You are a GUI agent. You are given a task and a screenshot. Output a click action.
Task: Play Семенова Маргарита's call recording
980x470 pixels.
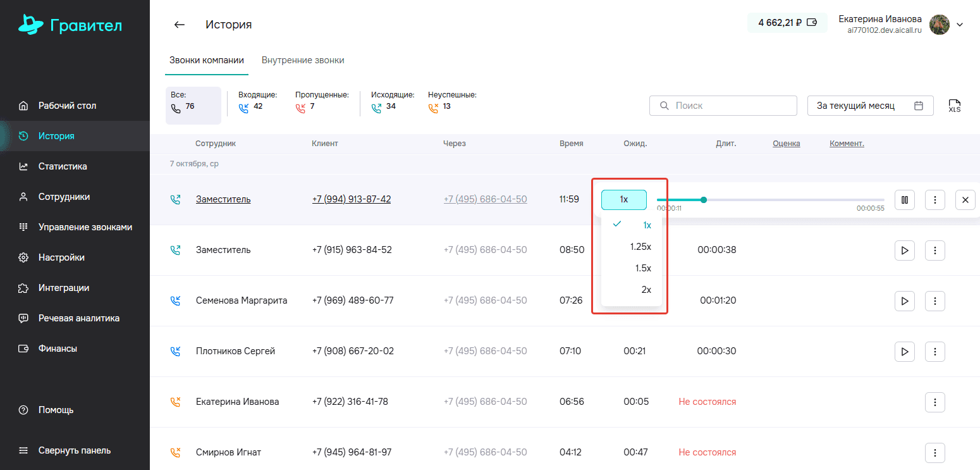tap(905, 300)
